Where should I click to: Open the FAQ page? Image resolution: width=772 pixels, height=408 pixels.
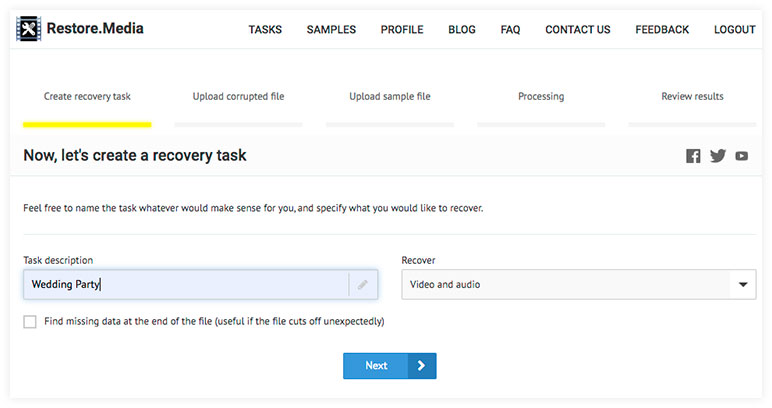tap(510, 30)
